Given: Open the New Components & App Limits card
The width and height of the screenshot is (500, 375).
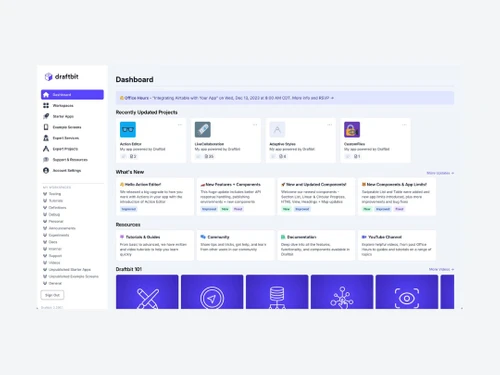Looking at the screenshot, I should (x=397, y=196).
